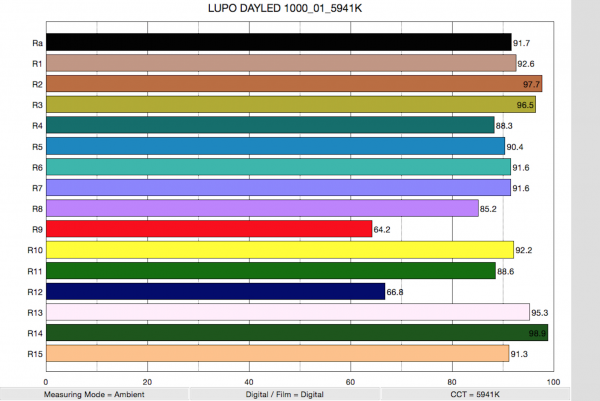This screenshot has height=401, width=600.
Task: Click the R11 axis label
Action: 34,271
